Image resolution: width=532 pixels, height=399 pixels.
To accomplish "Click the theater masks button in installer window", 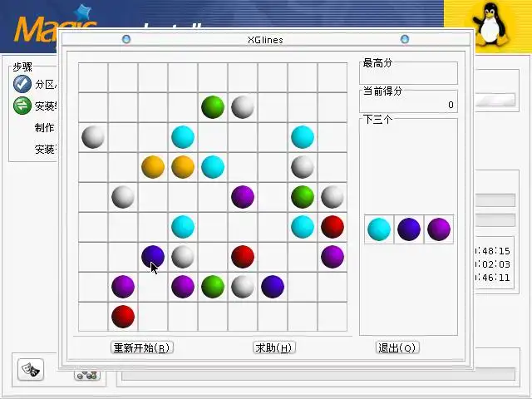I will pyautogui.click(x=31, y=369).
